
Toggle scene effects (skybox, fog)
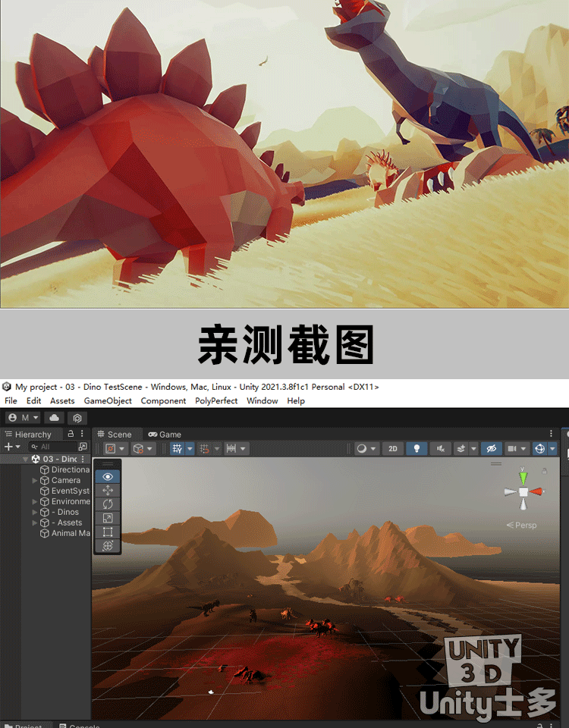(461, 448)
